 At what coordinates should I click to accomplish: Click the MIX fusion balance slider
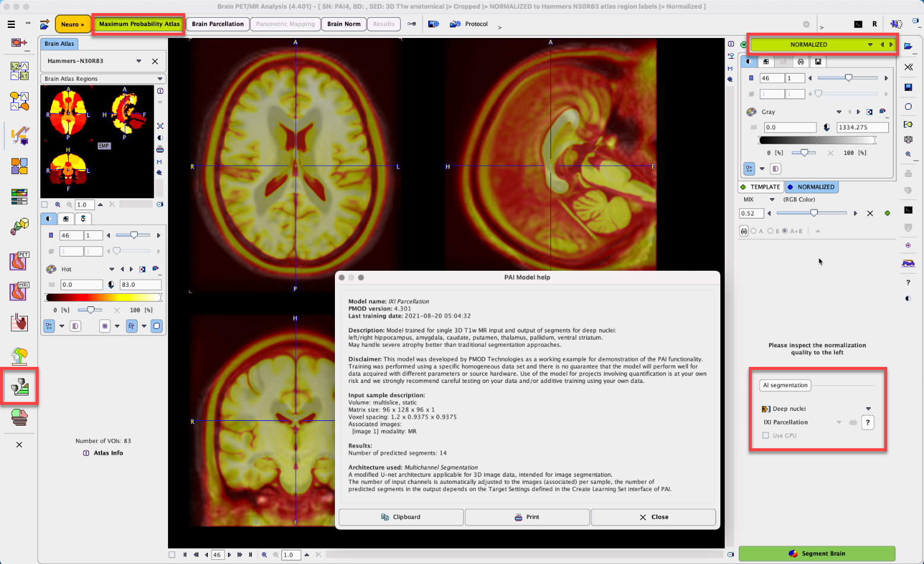[x=811, y=213]
